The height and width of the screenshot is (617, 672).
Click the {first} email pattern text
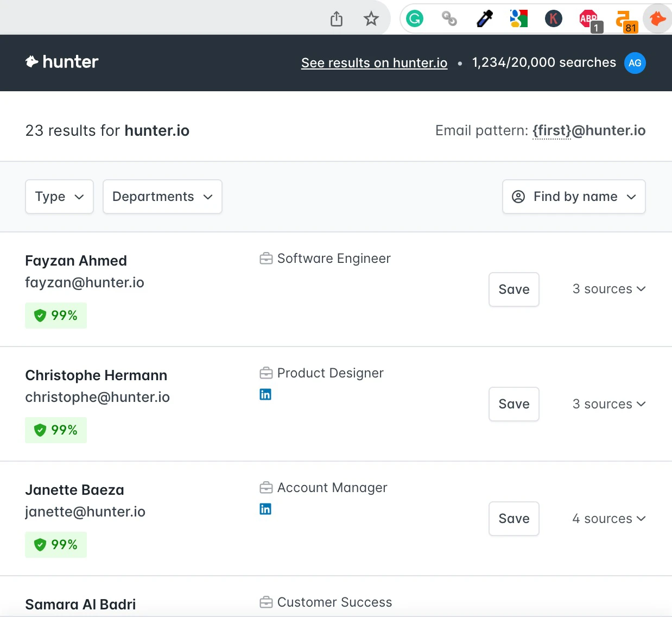click(551, 131)
